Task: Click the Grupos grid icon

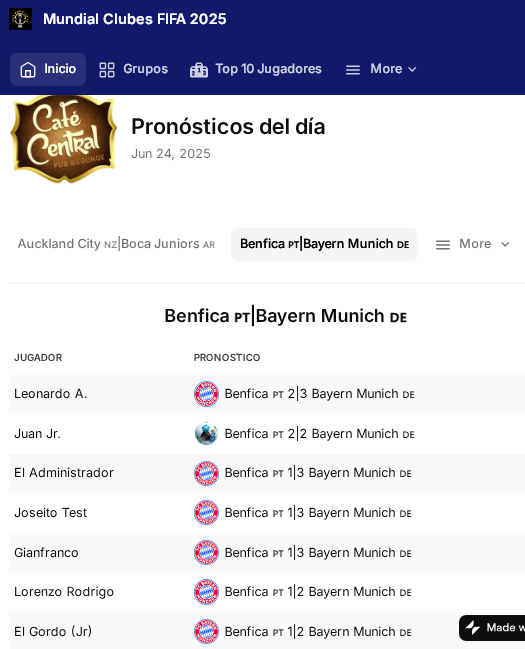Action: 107,70
